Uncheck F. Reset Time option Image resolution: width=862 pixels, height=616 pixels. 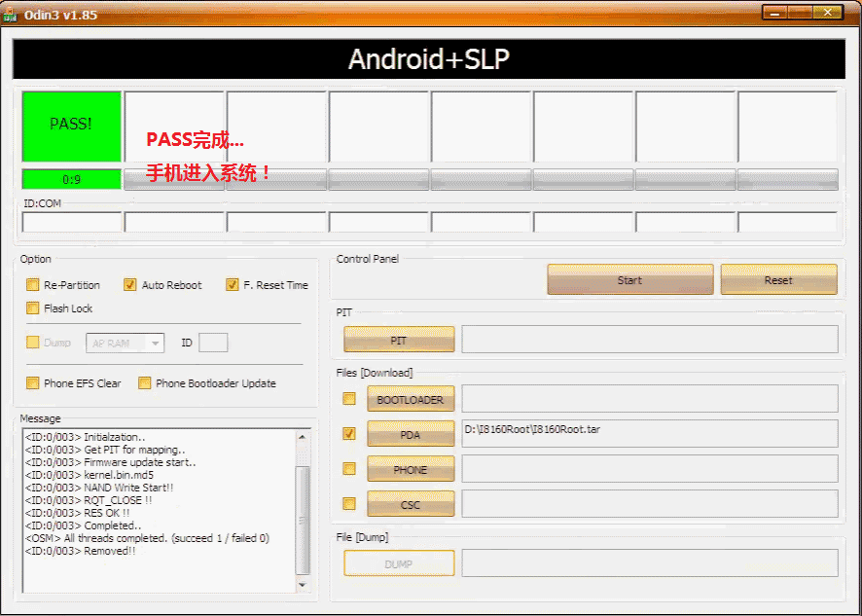click(x=232, y=285)
